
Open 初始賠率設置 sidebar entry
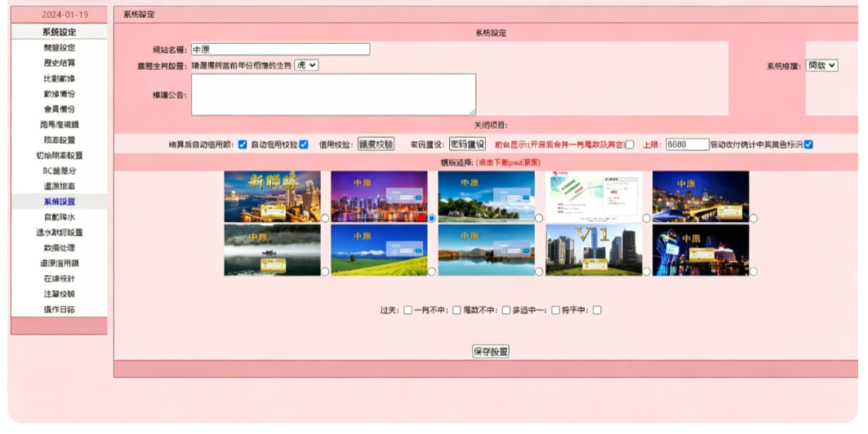coord(60,155)
